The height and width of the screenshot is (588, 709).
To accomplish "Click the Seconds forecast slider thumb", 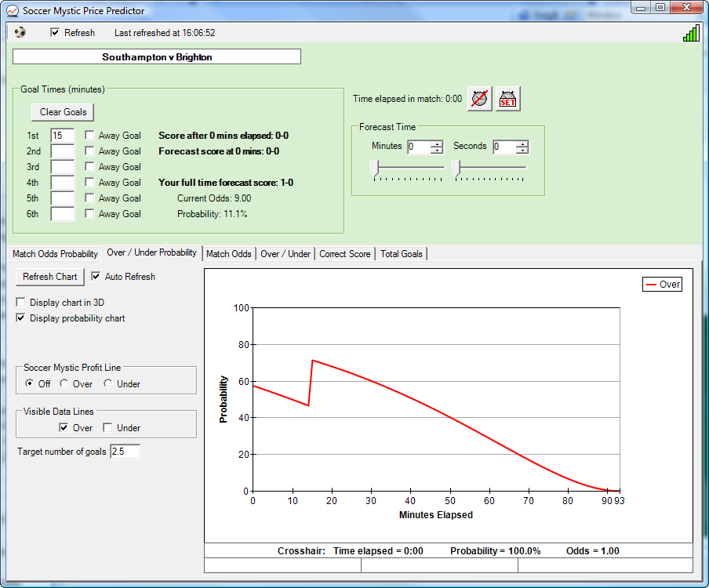I will pos(456,168).
